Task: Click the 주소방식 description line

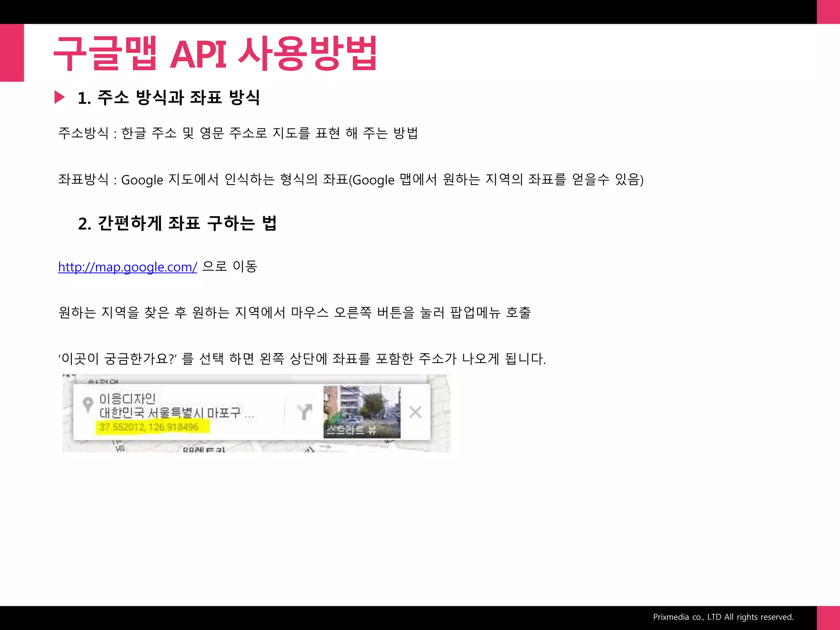Action: click(238, 133)
